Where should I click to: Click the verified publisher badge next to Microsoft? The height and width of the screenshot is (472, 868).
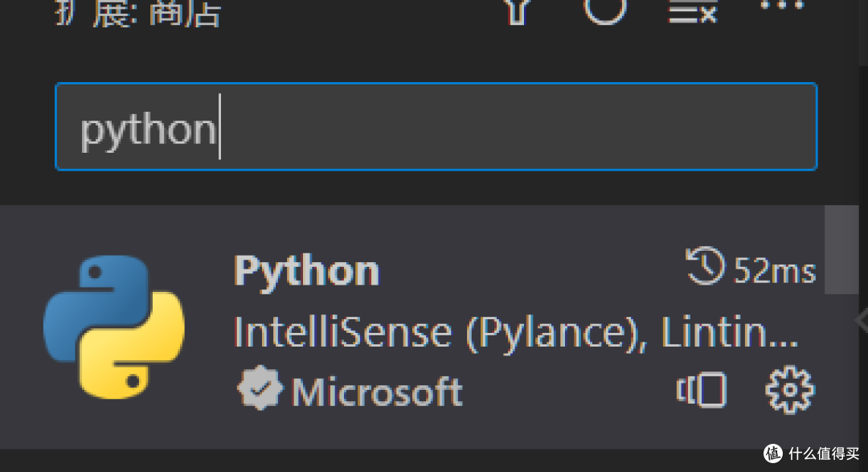click(260, 388)
